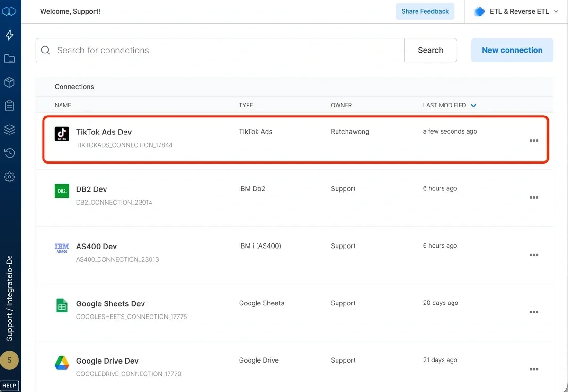Click the New connection button
Image resolution: width=568 pixels, height=392 pixels.
(x=512, y=50)
